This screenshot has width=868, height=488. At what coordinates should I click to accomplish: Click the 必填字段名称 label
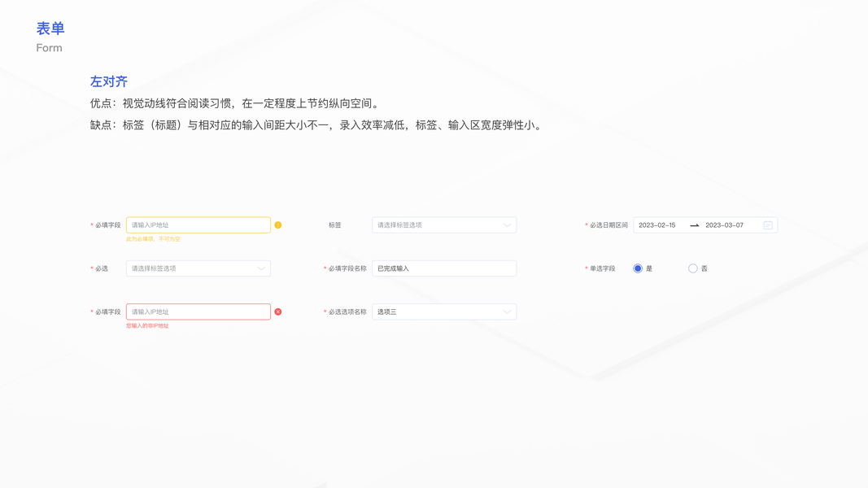(347, 268)
